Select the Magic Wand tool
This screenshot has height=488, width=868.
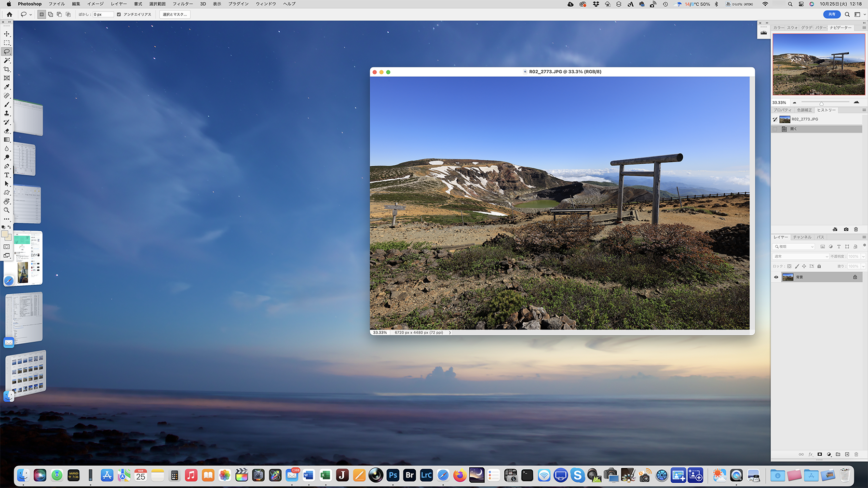(x=7, y=61)
